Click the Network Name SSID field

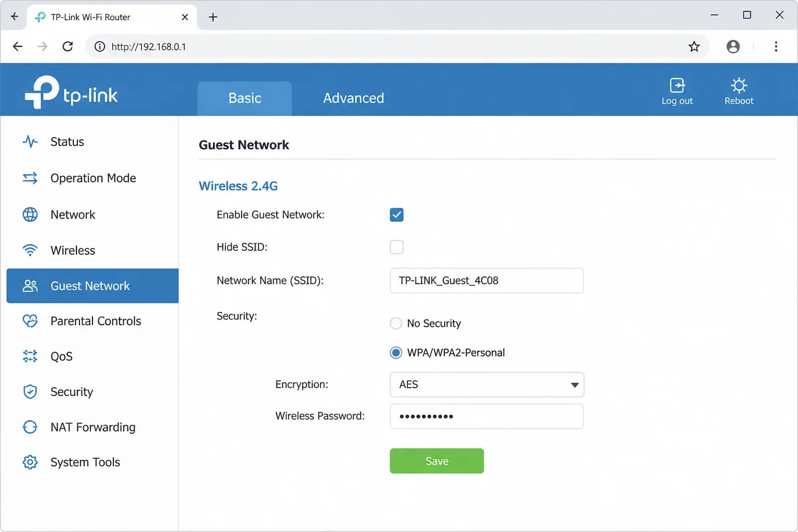click(x=487, y=281)
